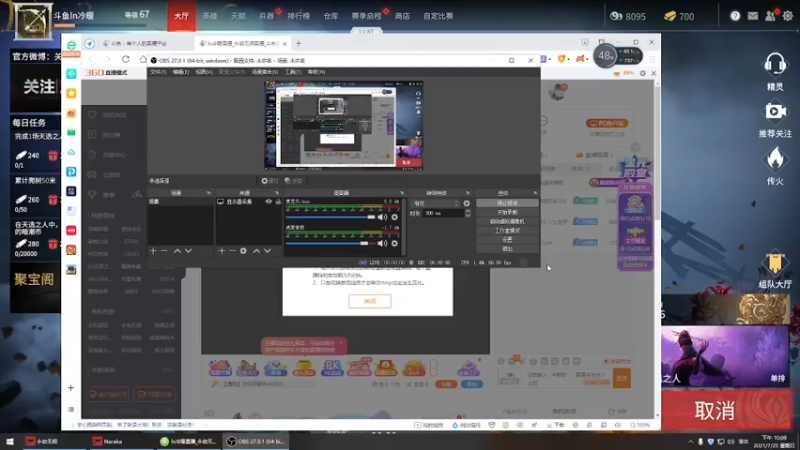Screen dimensions: 800x450
Task: Click player avatar in game top left
Action: (x=33, y=21)
